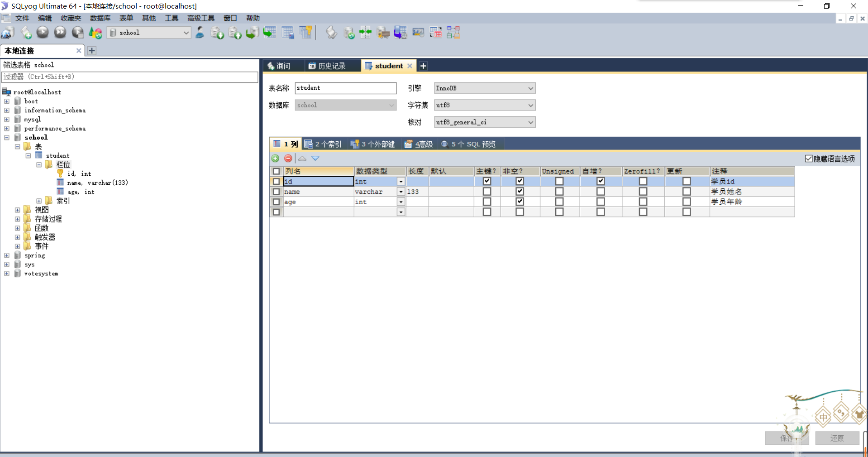Click the 过滤器 filter input field
Image resolution: width=868 pixels, height=457 pixels.
(130, 77)
